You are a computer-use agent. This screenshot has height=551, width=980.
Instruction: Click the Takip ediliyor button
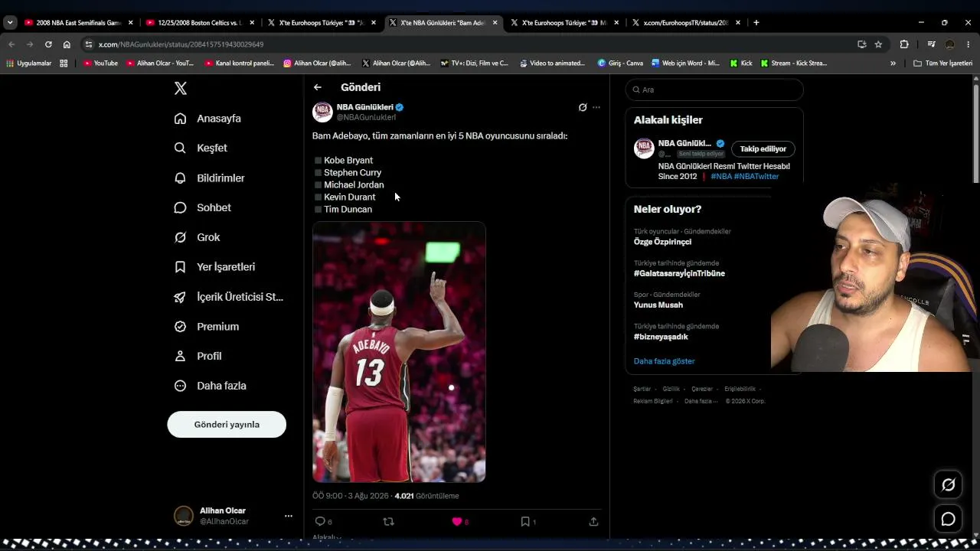point(763,149)
